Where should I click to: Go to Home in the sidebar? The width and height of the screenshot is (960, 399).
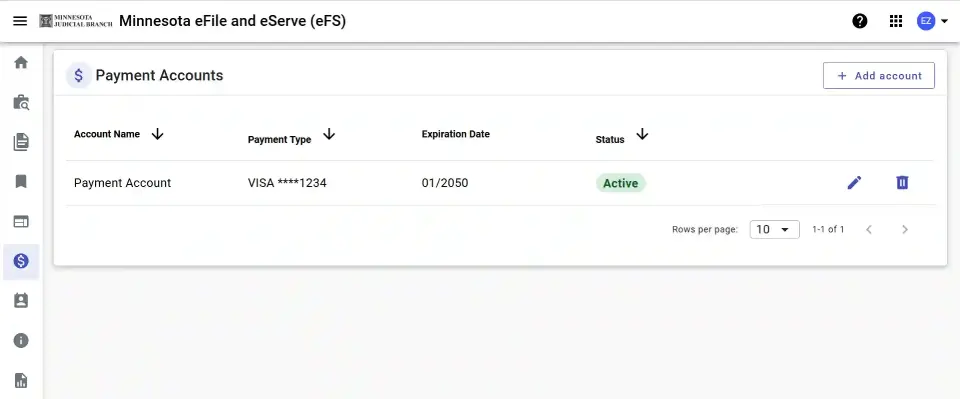point(21,62)
